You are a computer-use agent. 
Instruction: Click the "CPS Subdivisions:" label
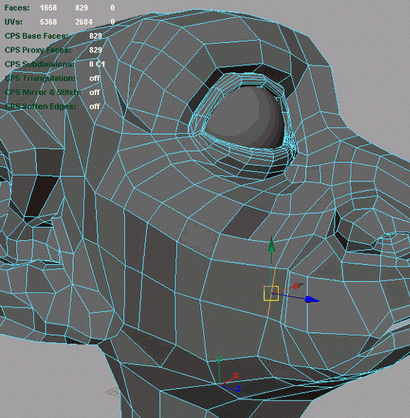coord(39,64)
